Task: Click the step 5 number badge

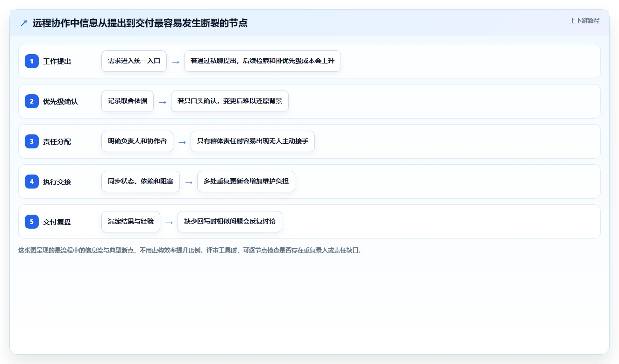Action: click(32, 222)
